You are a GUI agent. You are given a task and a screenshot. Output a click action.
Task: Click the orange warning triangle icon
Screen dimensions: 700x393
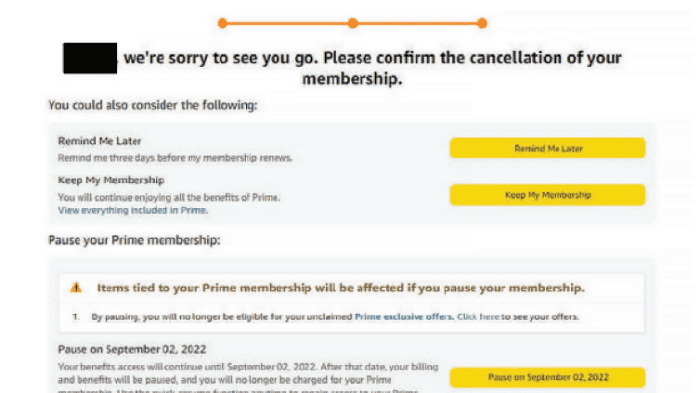pos(76,288)
